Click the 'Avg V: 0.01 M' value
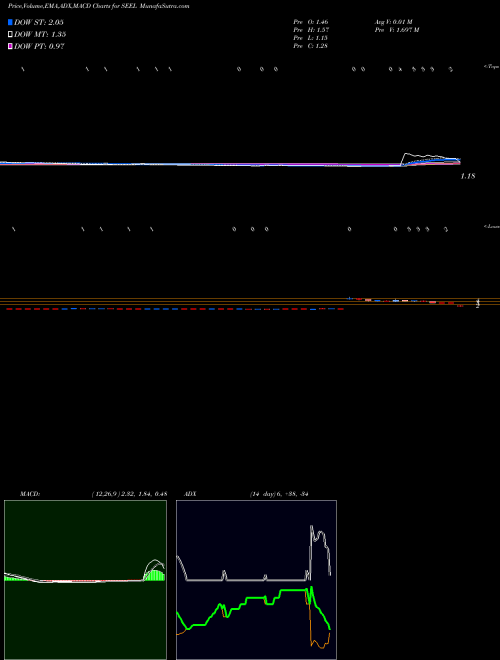The width and height of the screenshot is (500, 660). (x=394, y=21)
